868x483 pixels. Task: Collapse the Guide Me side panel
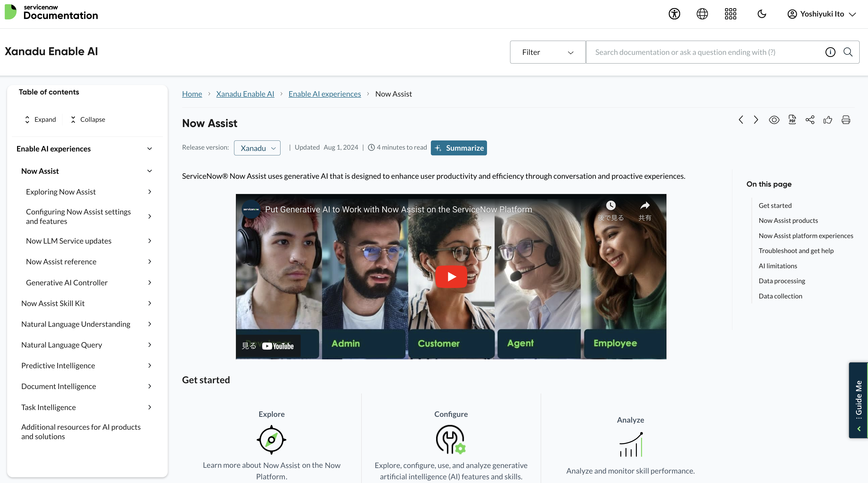(859, 429)
